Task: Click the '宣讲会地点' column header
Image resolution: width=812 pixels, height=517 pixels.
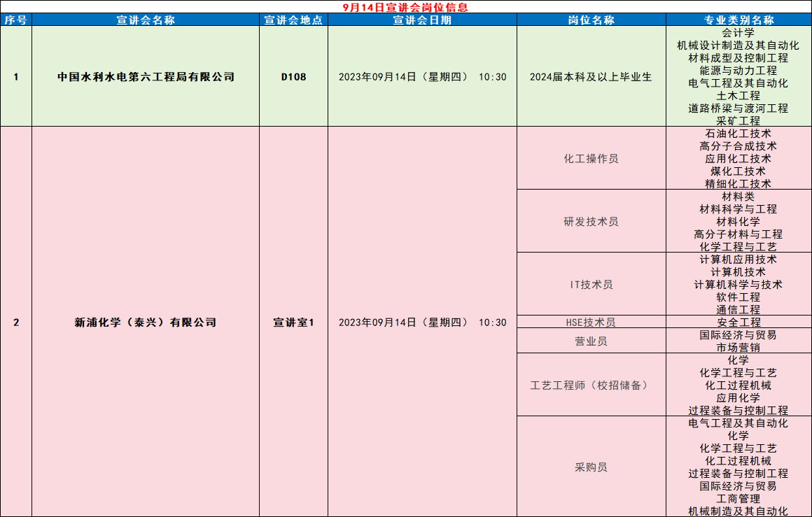Action: coord(293,20)
